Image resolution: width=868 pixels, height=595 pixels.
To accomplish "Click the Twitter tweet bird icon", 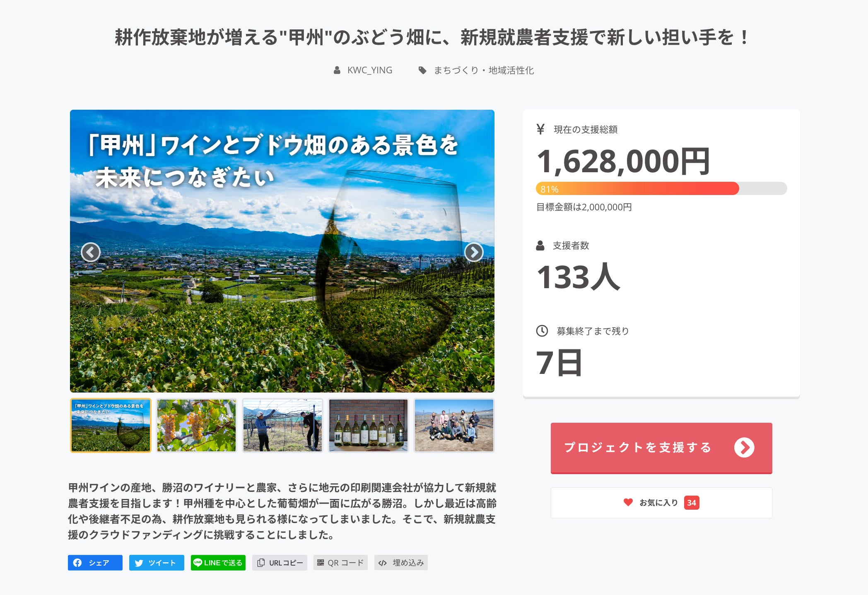I will tap(139, 563).
